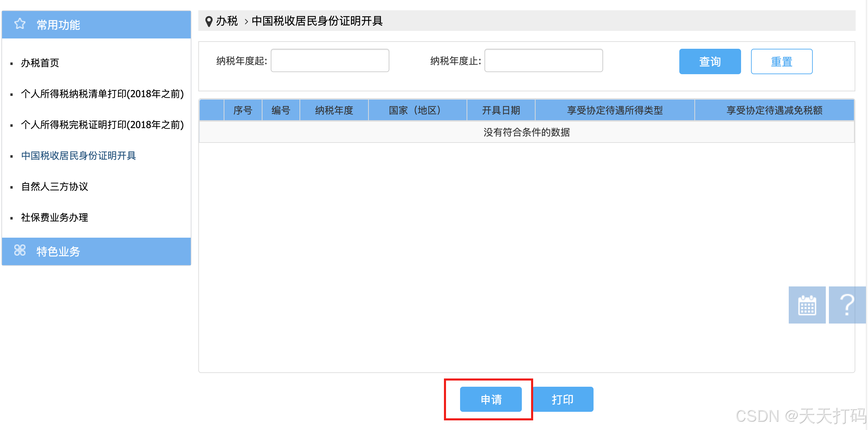
Task: Open the floating calendar icon
Action: [807, 305]
